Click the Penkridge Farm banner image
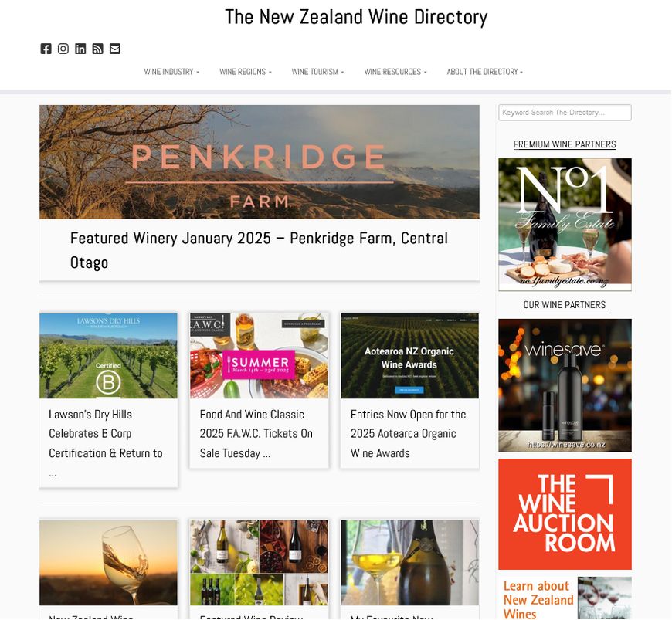The width and height of the screenshot is (672, 620). [x=260, y=162]
